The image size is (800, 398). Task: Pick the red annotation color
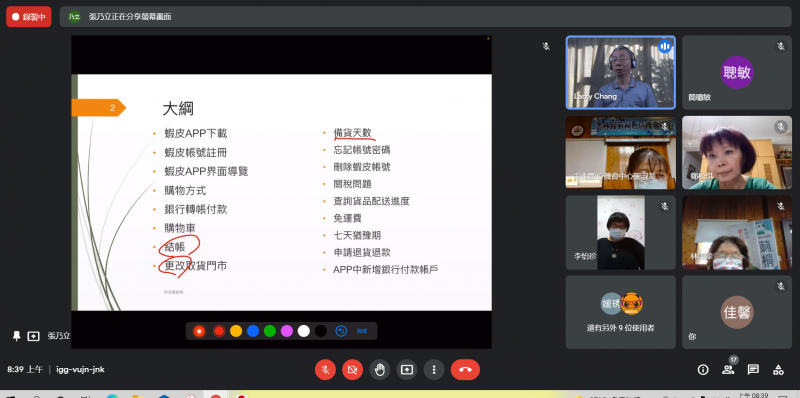coord(219,331)
